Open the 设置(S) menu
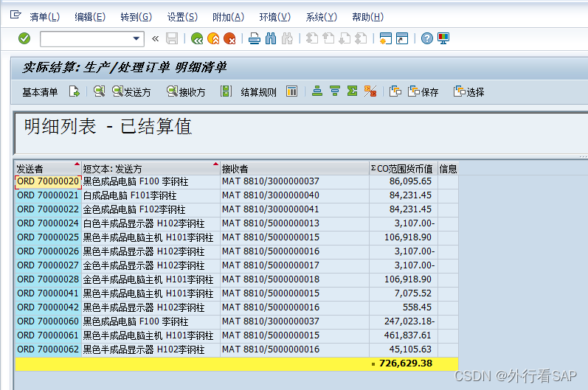The image size is (588, 390). [x=182, y=17]
